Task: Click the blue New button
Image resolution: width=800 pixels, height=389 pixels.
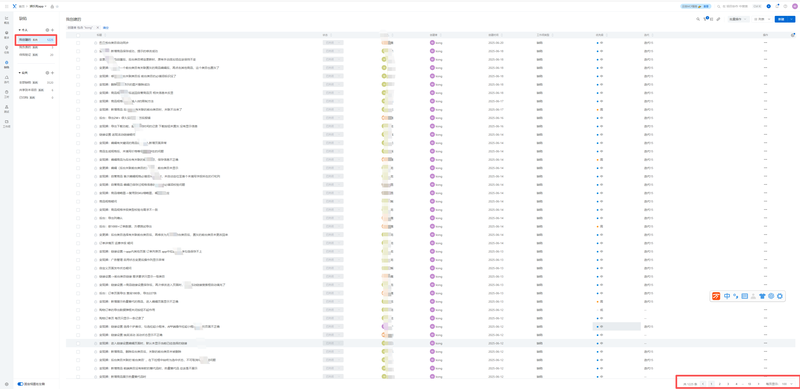Action: [x=784, y=19]
